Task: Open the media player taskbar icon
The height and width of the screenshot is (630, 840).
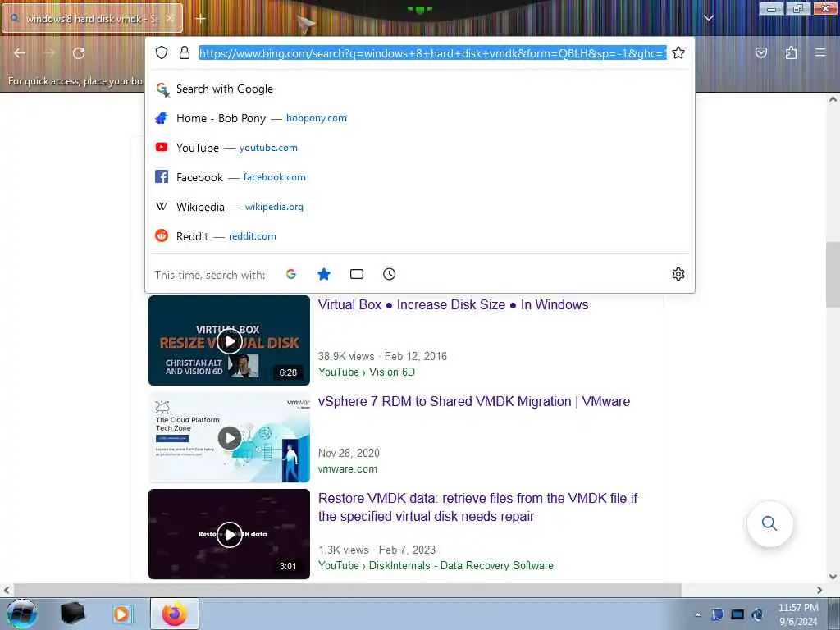Action: click(121, 614)
